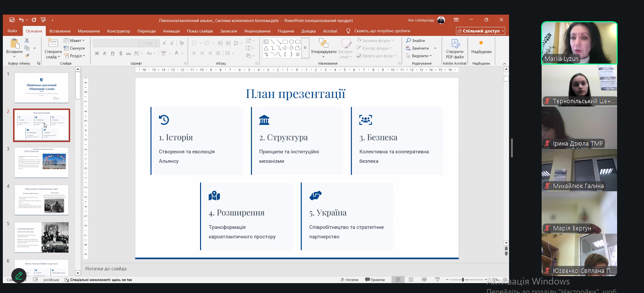Screen dimensions: 644x293
Task: Click the Cut scissors icon
Action: click(27, 41)
